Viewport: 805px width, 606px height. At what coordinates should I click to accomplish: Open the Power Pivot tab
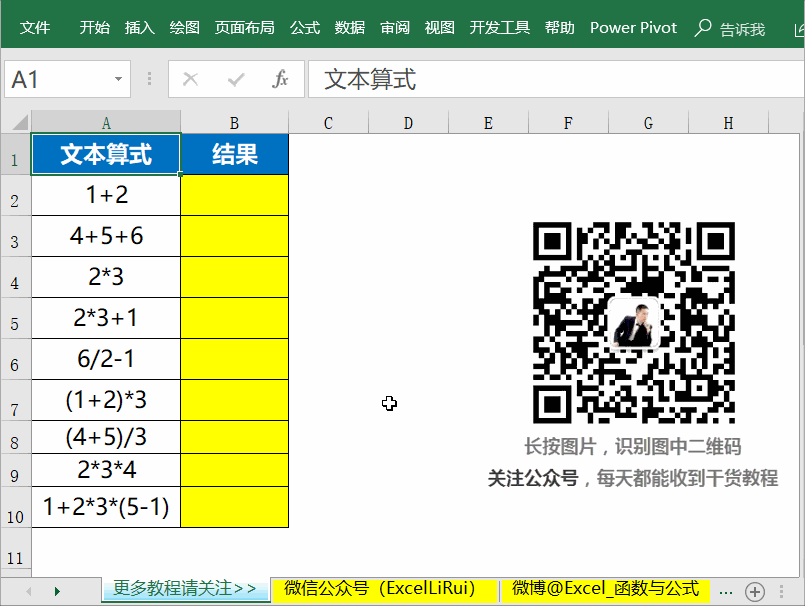pos(634,28)
